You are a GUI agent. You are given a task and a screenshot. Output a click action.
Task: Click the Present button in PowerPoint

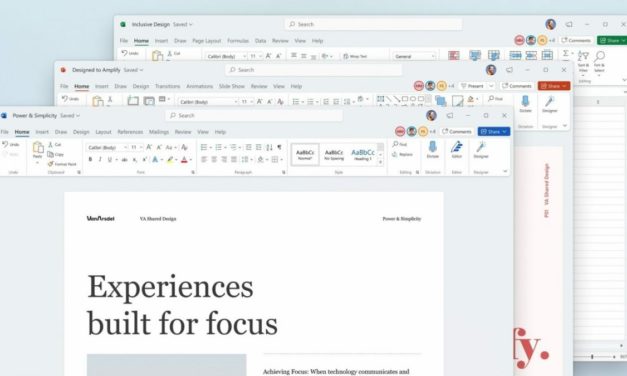click(472, 86)
